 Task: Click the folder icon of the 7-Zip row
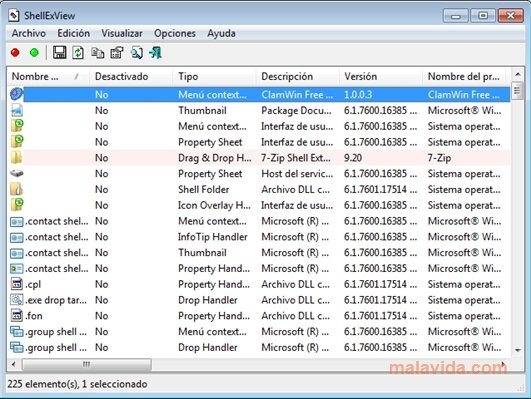17,158
